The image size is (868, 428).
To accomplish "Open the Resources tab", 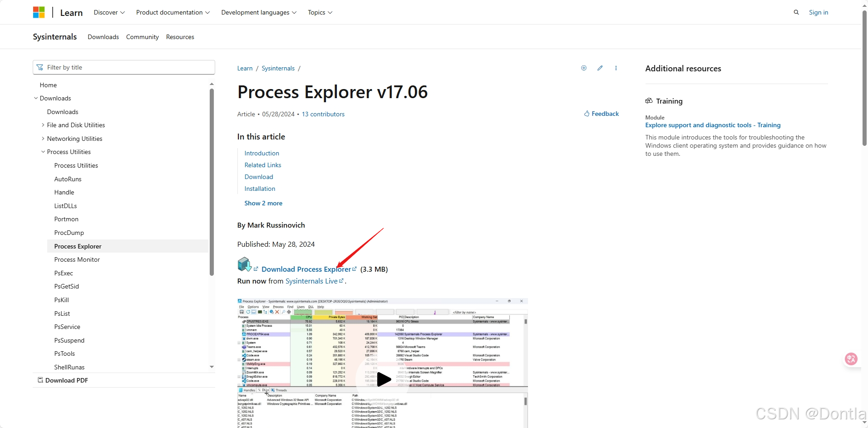I will click(180, 37).
